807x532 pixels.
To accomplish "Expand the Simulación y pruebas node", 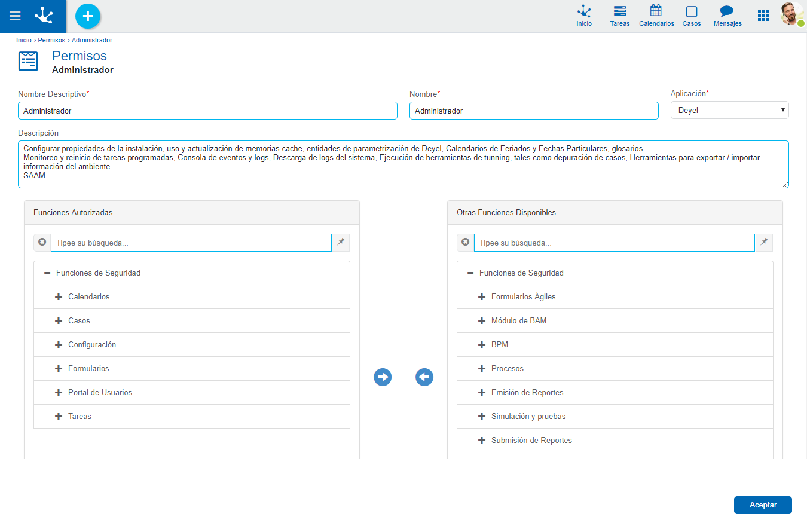I will 482,416.
